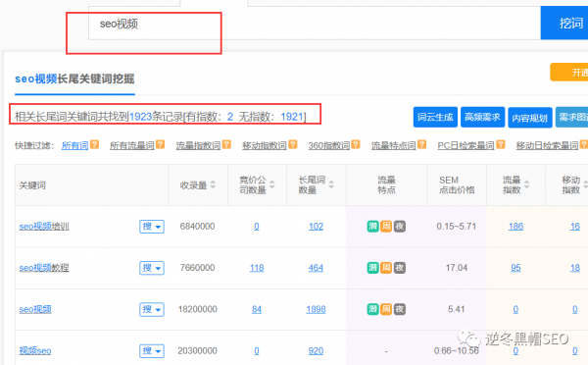
Task: Sort by 流量指数 column header
Action: tap(515, 184)
